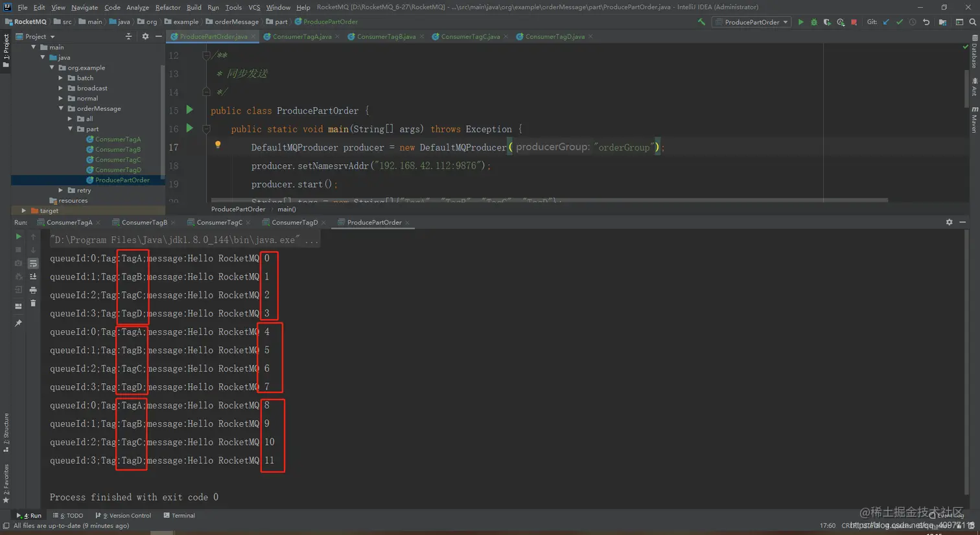This screenshot has width=980, height=535.
Task: Update project via Git blue arrow
Action: (886, 22)
